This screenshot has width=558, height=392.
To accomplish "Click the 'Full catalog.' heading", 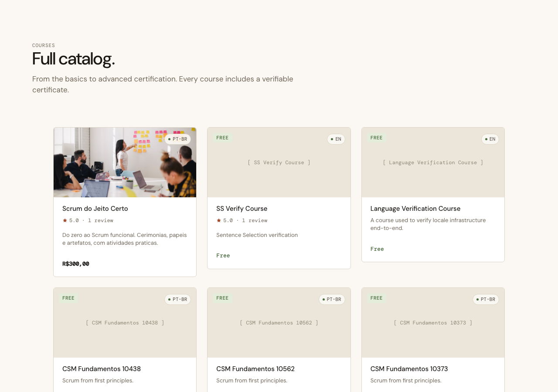I will pyautogui.click(x=74, y=59).
